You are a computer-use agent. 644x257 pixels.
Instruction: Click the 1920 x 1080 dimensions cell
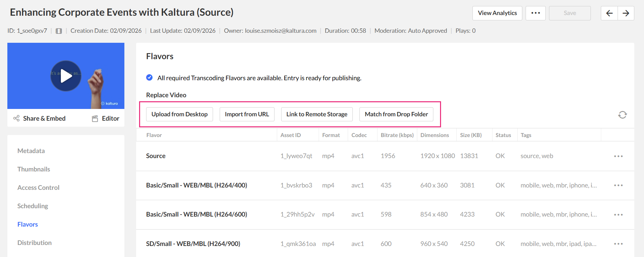[x=438, y=156]
